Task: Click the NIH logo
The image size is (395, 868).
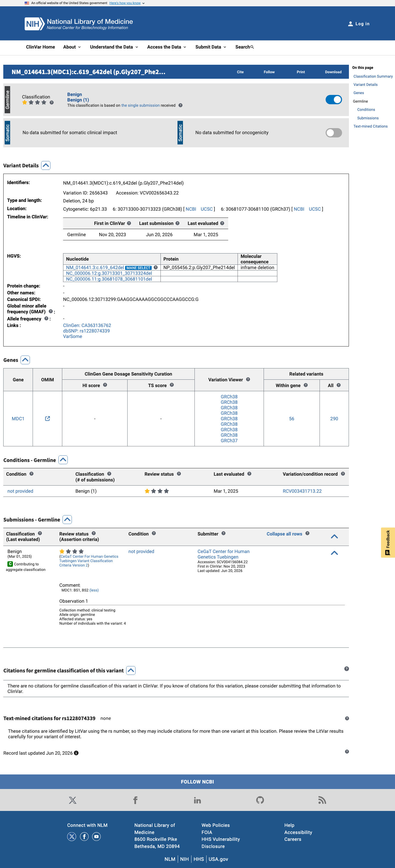Action: coord(34,24)
